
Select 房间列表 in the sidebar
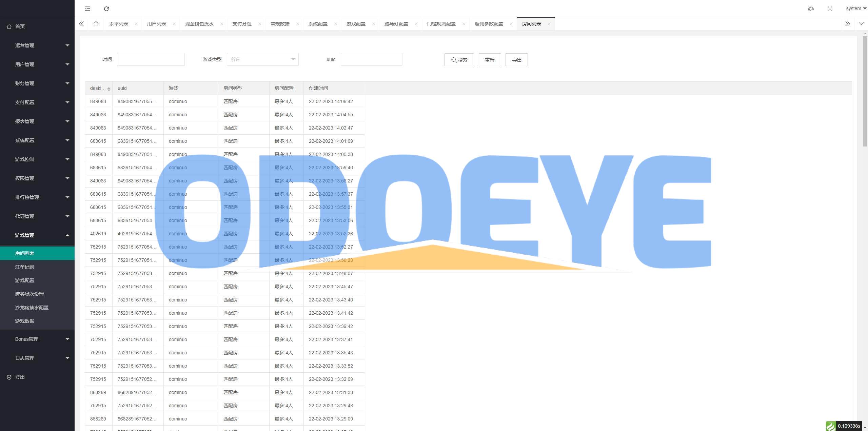pyautogui.click(x=37, y=253)
